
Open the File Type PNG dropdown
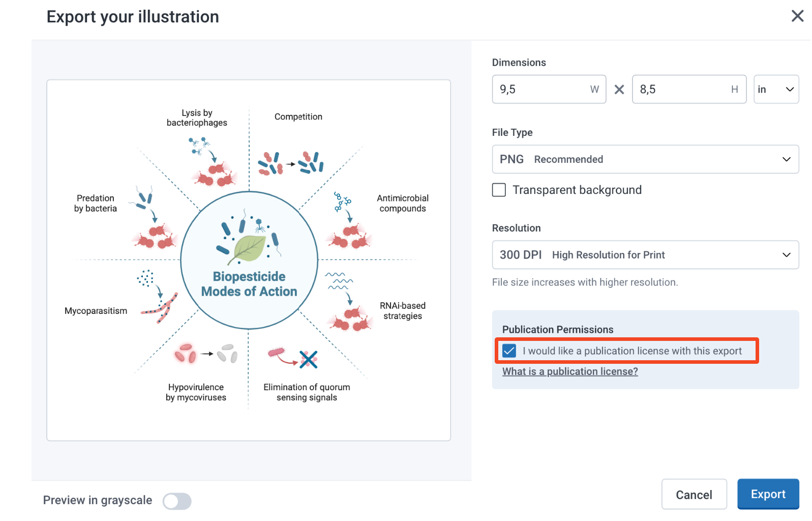645,159
